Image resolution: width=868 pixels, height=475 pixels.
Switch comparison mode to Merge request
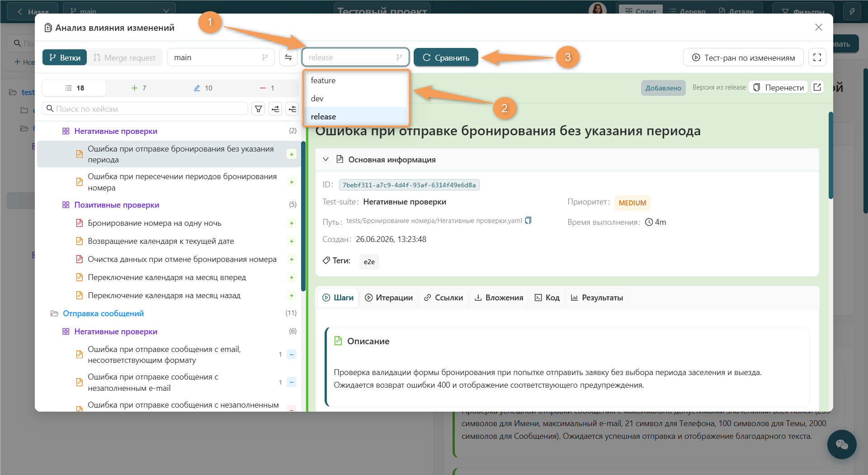click(124, 57)
